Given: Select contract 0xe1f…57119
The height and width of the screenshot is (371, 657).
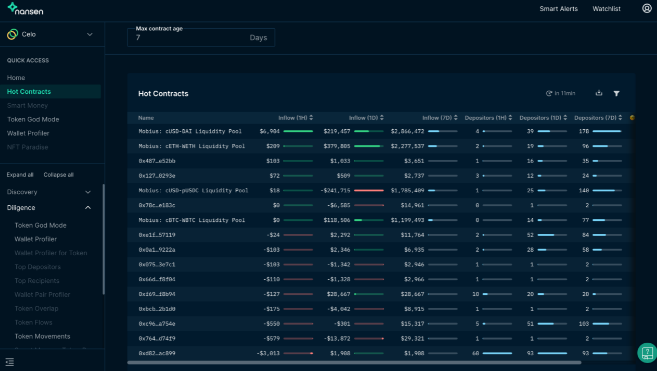Looking at the screenshot, I should [157, 235].
